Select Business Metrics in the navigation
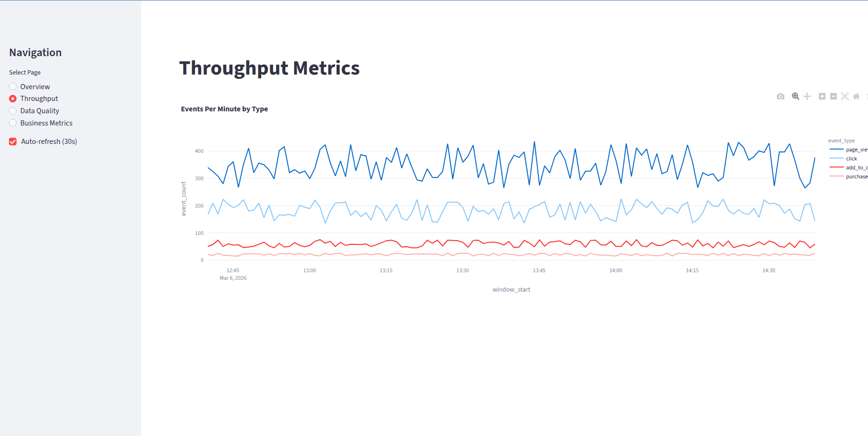This screenshot has width=868, height=436. 12,123
